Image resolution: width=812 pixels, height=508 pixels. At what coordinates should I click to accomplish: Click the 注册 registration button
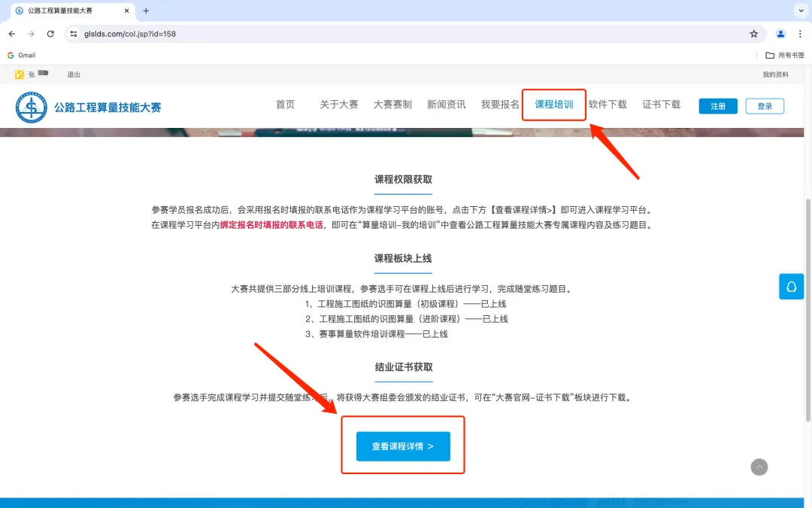(x=717, y=105)
